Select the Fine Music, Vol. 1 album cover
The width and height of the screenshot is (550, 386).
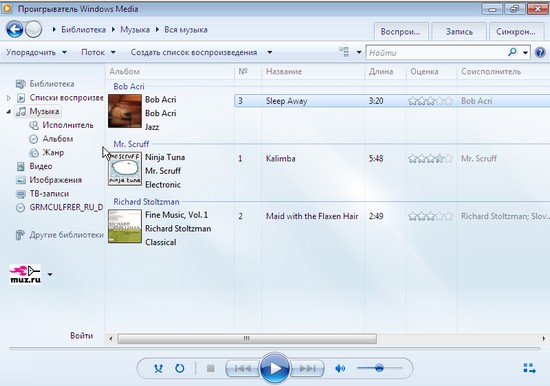click(125, 226)
